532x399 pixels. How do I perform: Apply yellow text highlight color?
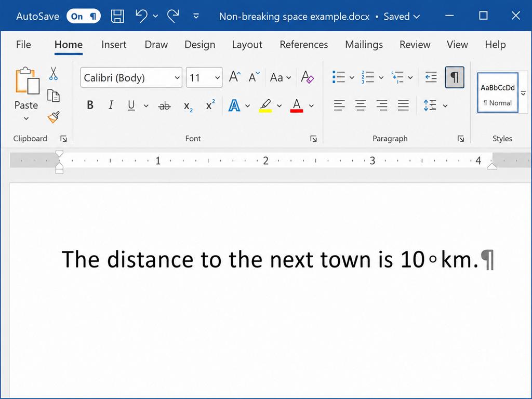(265, 106)
